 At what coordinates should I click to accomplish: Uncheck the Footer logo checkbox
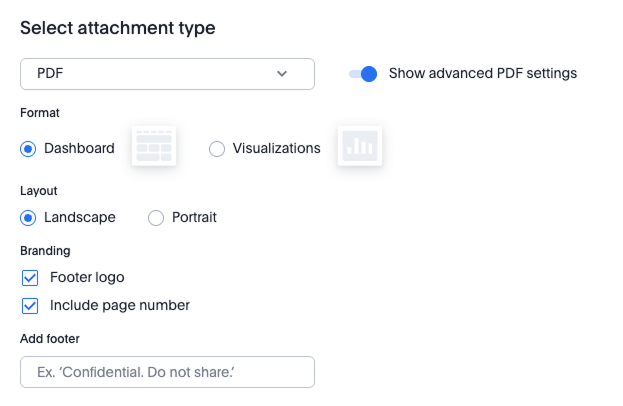click(29, 277)
